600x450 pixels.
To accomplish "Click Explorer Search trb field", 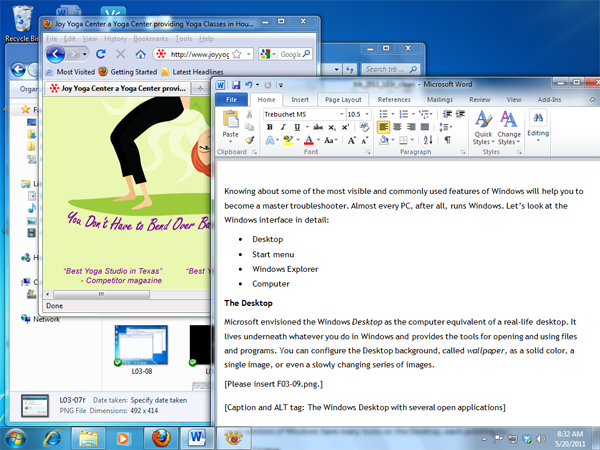I will point(390,69).
